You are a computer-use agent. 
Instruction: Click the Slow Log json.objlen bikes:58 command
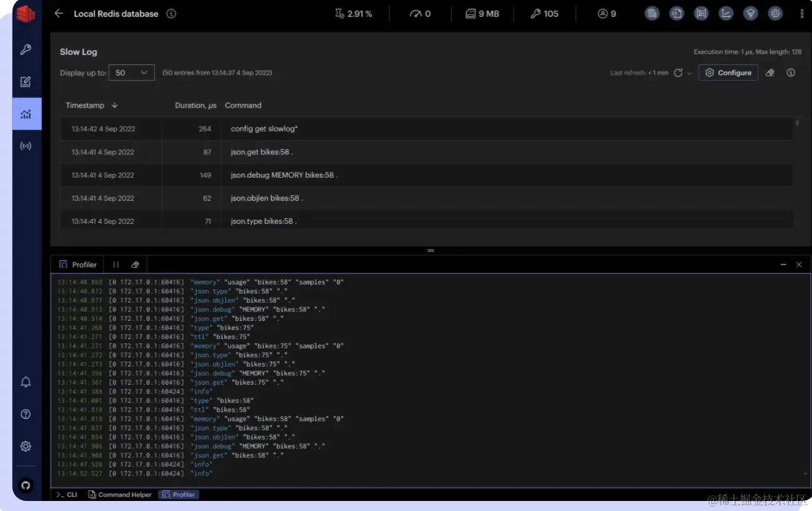(266, 198)
